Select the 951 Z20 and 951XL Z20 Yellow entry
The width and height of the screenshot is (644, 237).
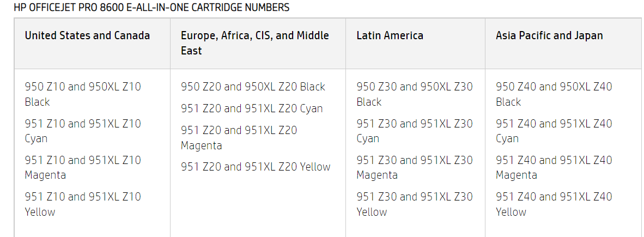pos(256,167)
